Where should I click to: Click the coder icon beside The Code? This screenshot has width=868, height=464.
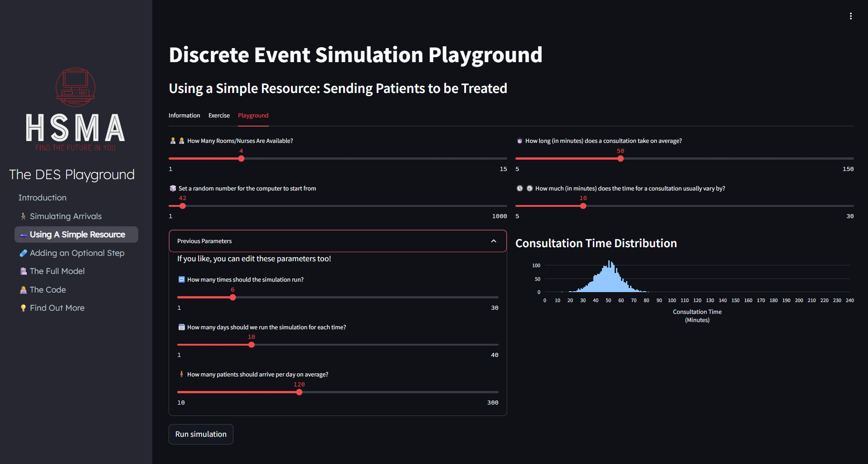pyautogui.click(x=24, y=290)
